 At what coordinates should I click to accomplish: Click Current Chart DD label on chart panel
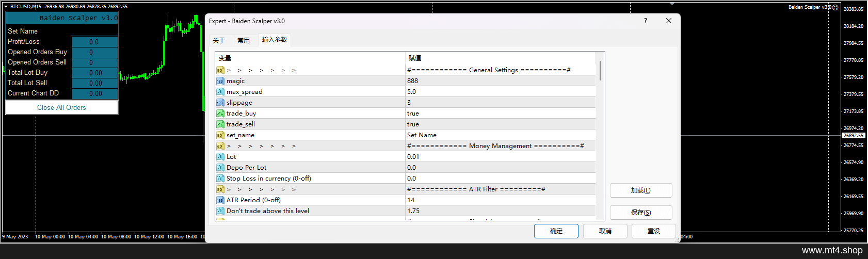34,93
